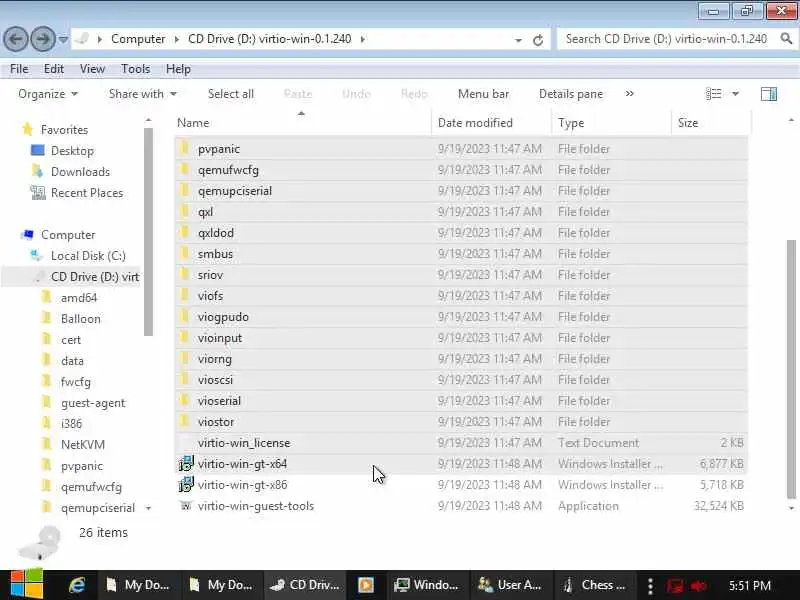Click the file list vertical scrollbar

tap(791, 369)
